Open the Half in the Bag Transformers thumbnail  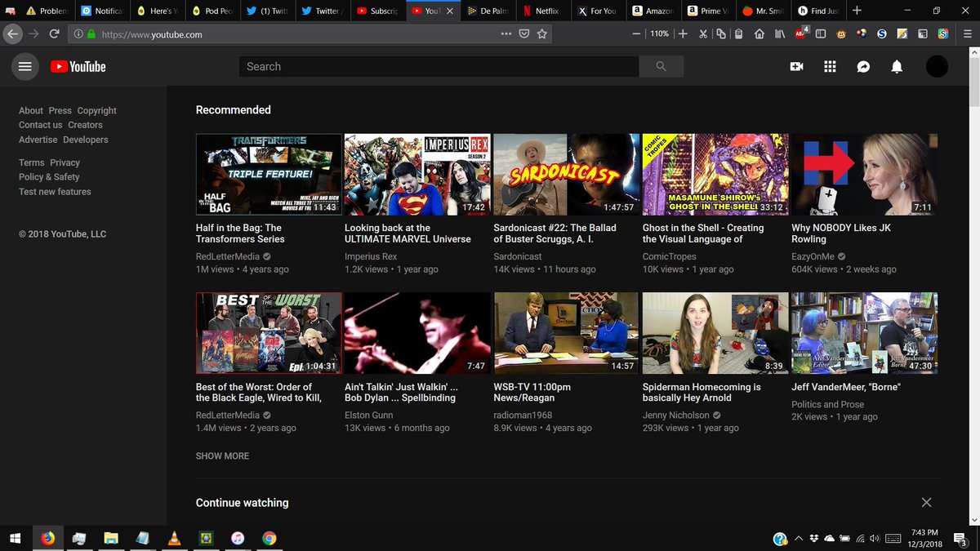pyautogui.click(x=269, y=175)
